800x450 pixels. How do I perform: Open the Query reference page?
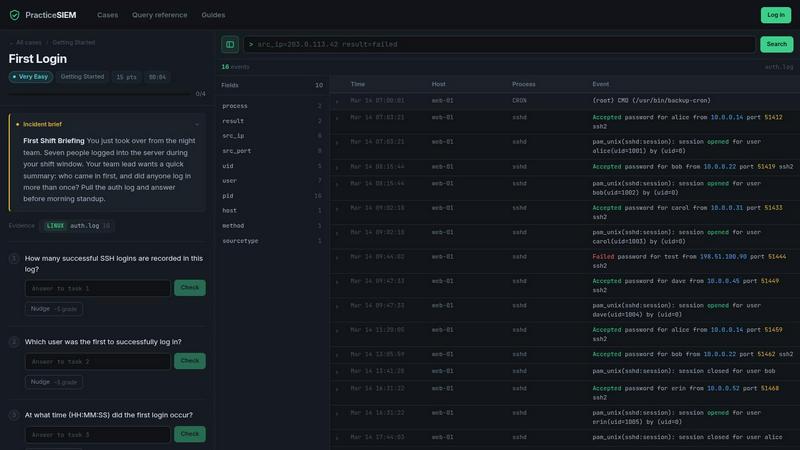pos(160,15)
